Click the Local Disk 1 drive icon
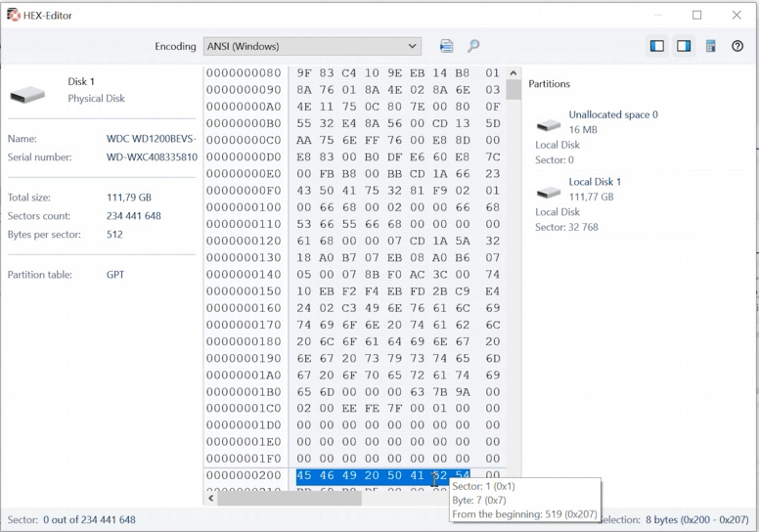 coord(549,193)
